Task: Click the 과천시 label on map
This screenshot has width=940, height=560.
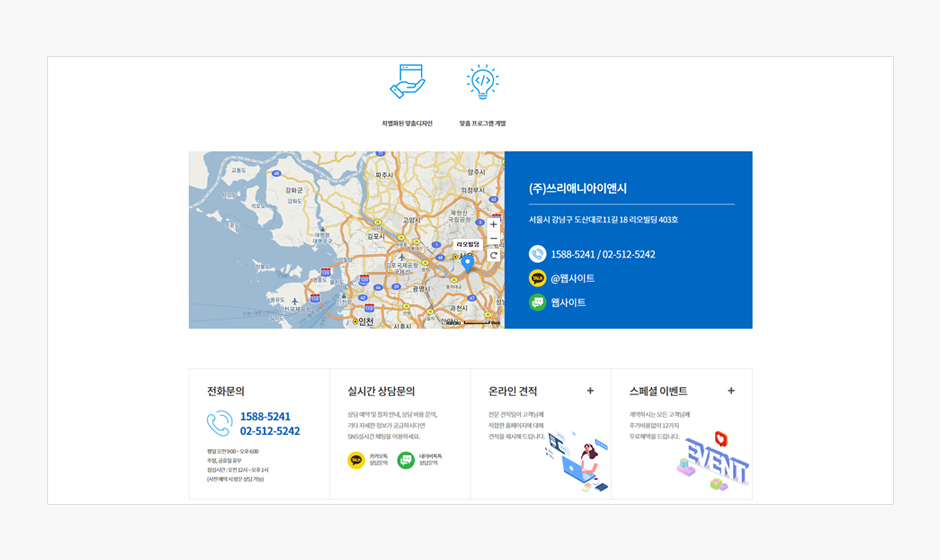Action: click(x=459, y=308)
